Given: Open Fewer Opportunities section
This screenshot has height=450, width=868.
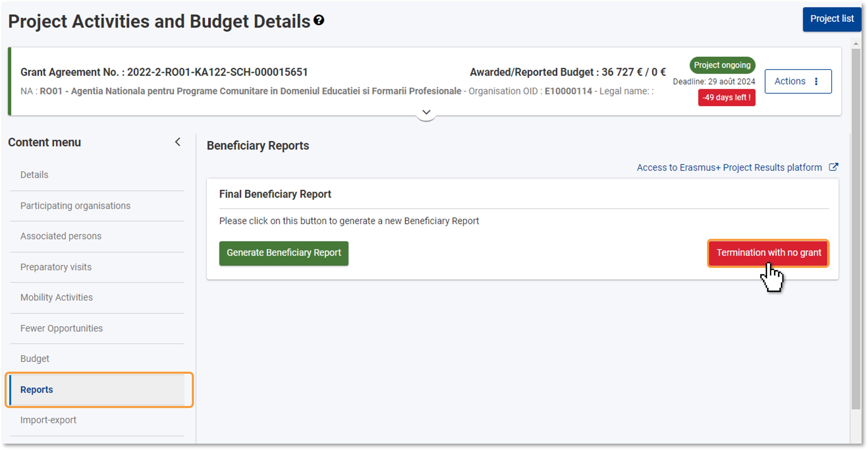Looking at the screenshot, I should (61, 328).
